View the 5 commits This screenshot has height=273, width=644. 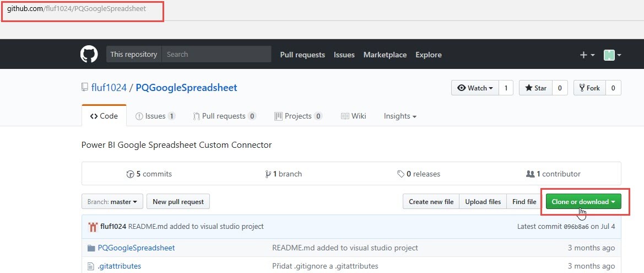tap(149, 174)
